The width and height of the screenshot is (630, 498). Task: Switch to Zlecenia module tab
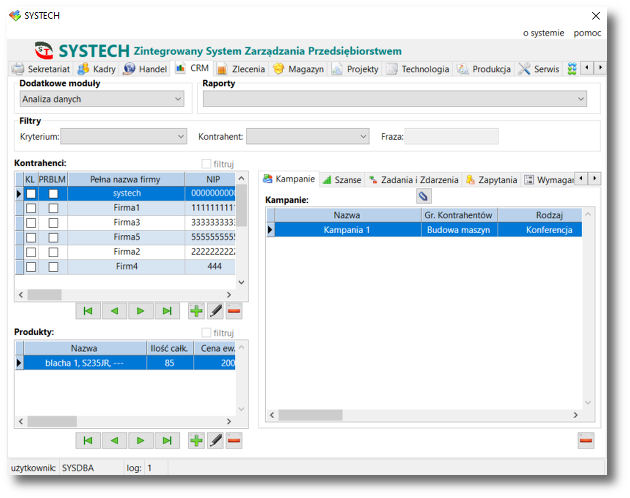(x=241, y=69)
